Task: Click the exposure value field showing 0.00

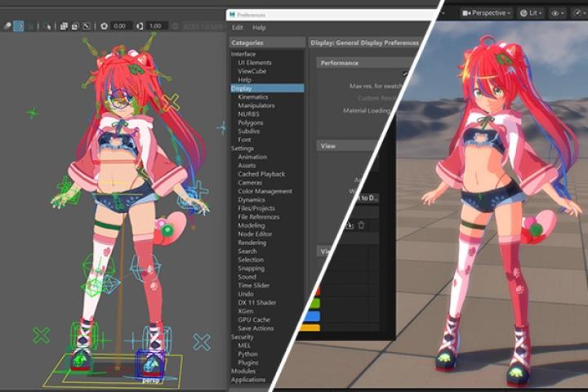Action: click(x=120, y=26)
